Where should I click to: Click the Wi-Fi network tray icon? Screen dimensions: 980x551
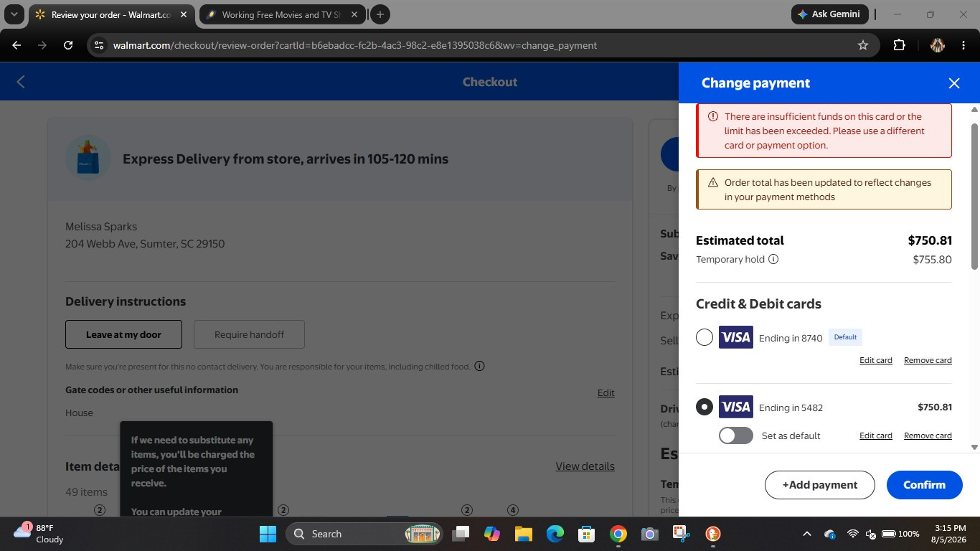[853, 534]
